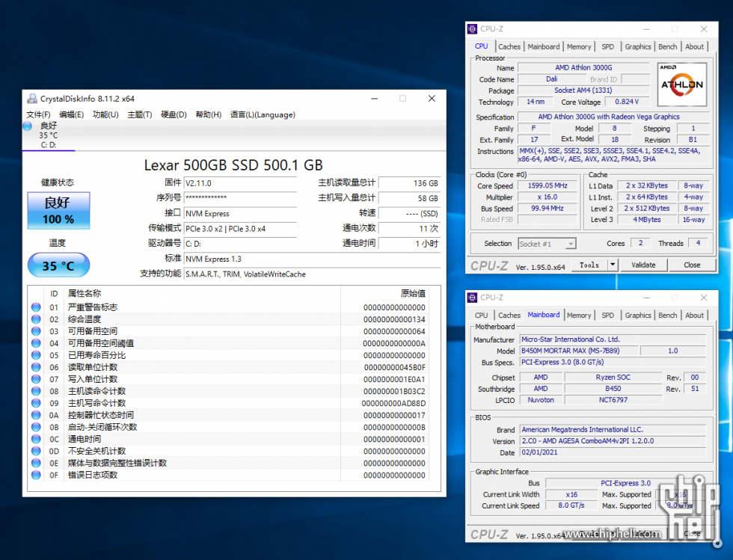The width and height of the screenshot is (733, 560).
Task: Open the 编辑(E) menu
Action: [x=72, y=114]
